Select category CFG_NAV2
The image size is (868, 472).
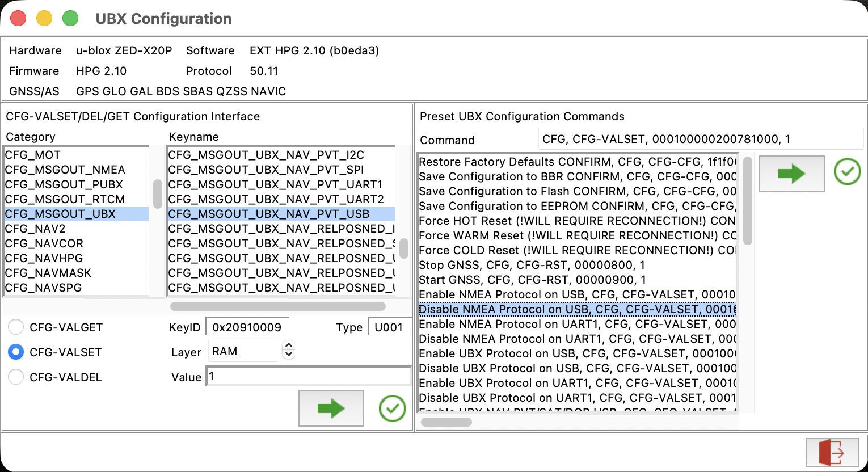[x=76, y=229]
